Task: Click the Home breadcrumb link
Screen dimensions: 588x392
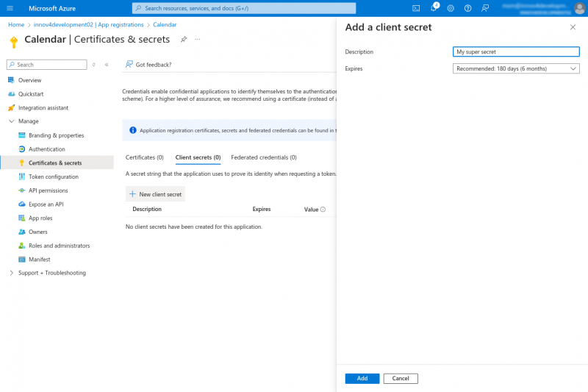Action: tap(16, 25)
